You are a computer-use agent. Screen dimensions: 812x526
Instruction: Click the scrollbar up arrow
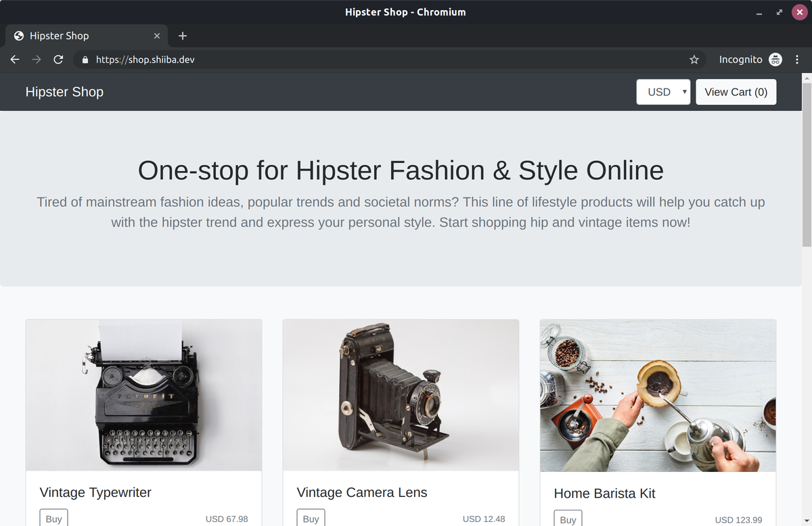pyautogui.click(x=807, y=78)
